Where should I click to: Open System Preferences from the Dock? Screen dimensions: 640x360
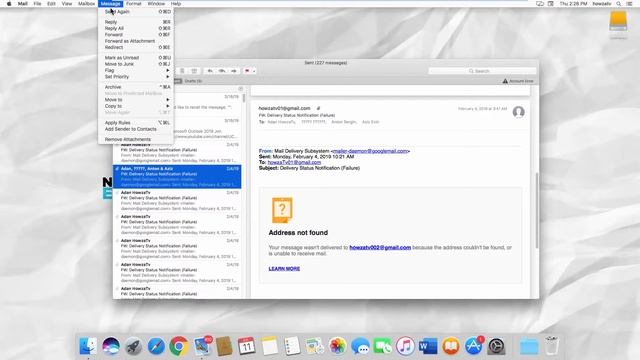(496, 346)
